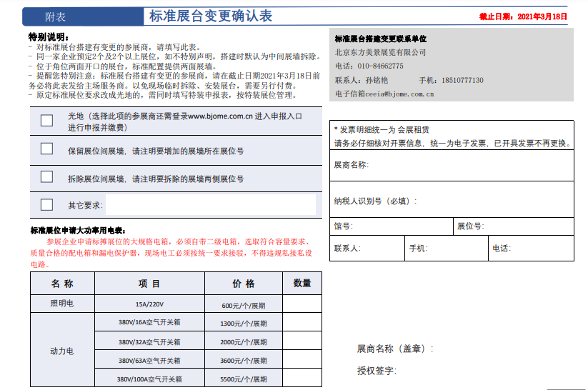Click the 其它要求 text input box

pos(210,205)
